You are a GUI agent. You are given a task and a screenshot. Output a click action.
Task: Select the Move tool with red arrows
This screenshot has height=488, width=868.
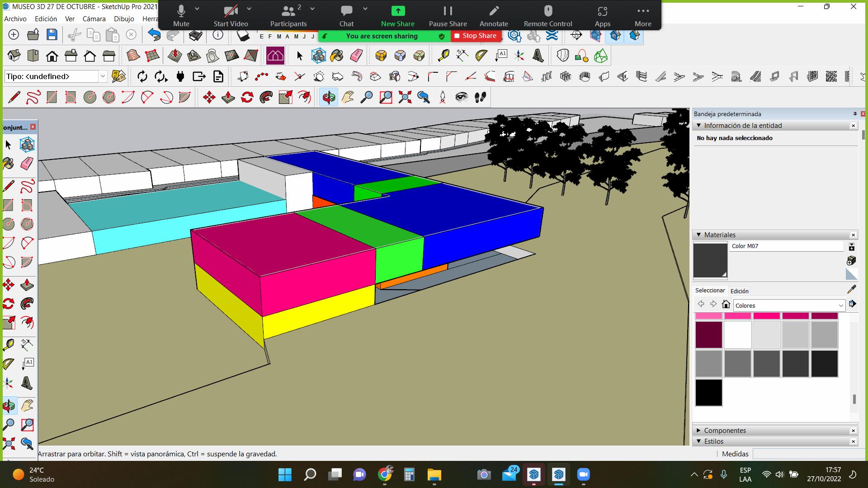tap(209, 97)
